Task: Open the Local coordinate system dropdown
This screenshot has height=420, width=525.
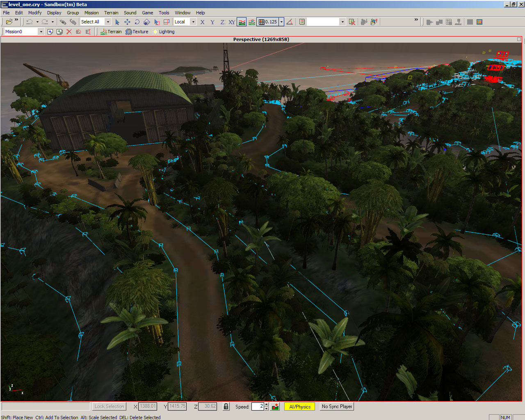Action: pos(193,22)
